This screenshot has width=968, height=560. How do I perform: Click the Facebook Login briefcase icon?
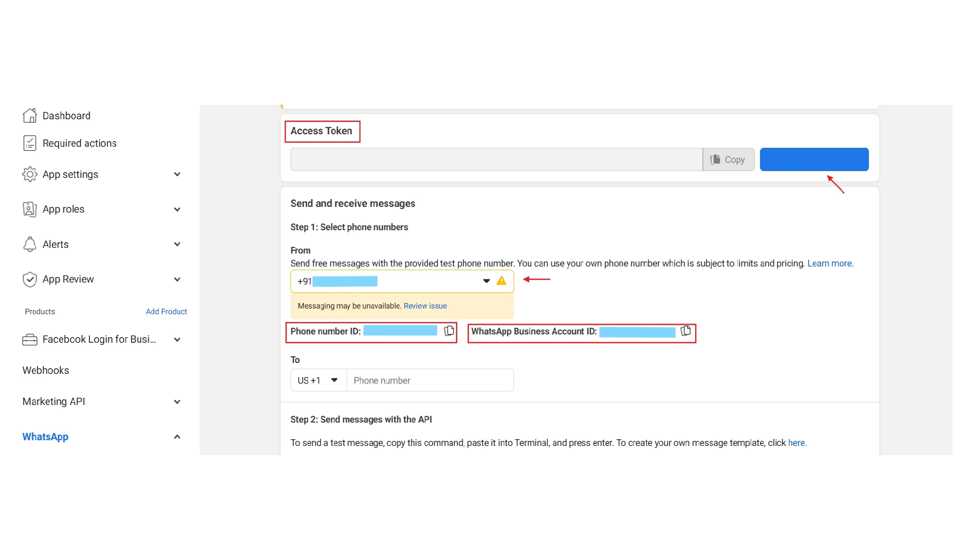tap(30, 340)
